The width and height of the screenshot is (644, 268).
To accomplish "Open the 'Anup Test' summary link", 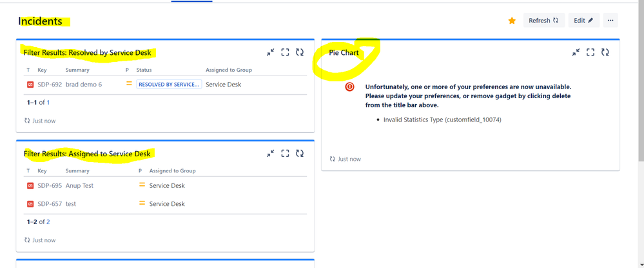I will pos(80,186).
